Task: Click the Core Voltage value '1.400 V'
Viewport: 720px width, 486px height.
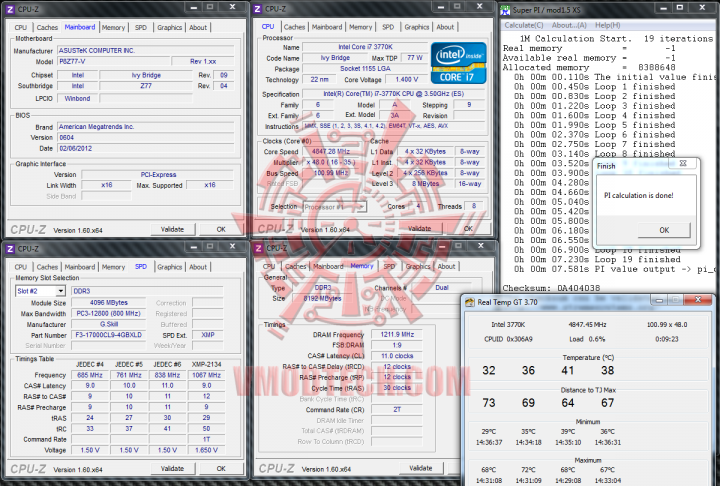Action: [407, 79]
